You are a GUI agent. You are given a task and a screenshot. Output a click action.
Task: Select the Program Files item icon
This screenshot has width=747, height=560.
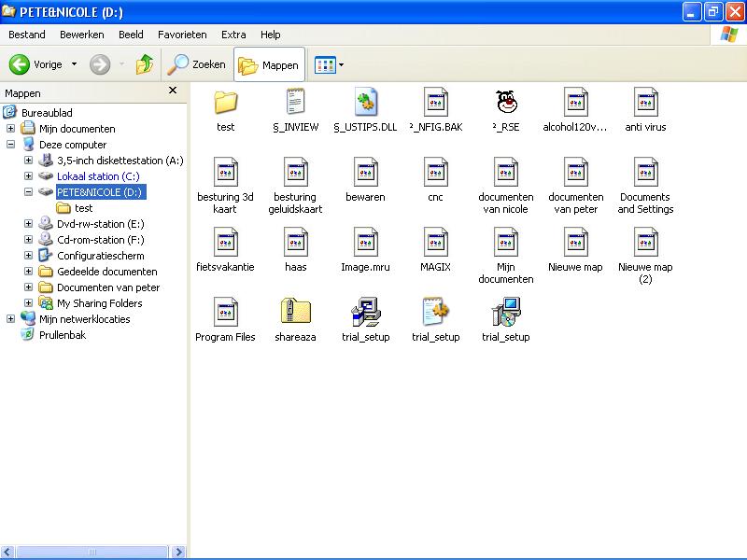(x=225, y=312)
